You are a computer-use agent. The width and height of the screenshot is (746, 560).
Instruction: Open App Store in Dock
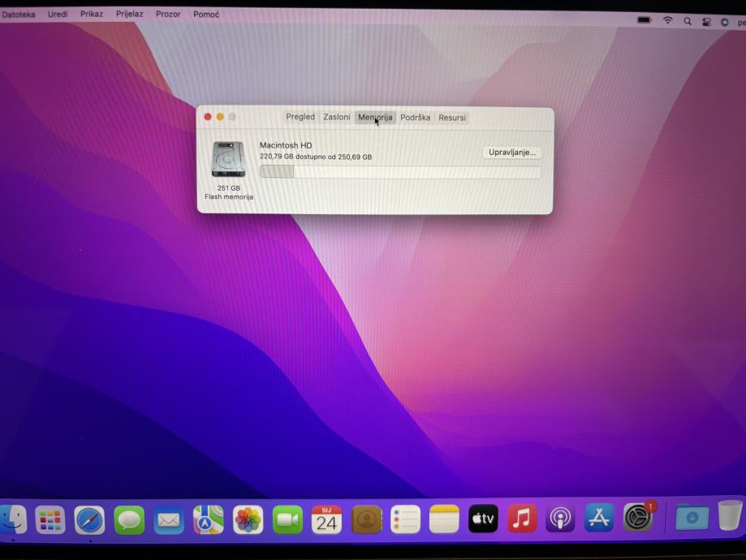(x=598, y=517)
